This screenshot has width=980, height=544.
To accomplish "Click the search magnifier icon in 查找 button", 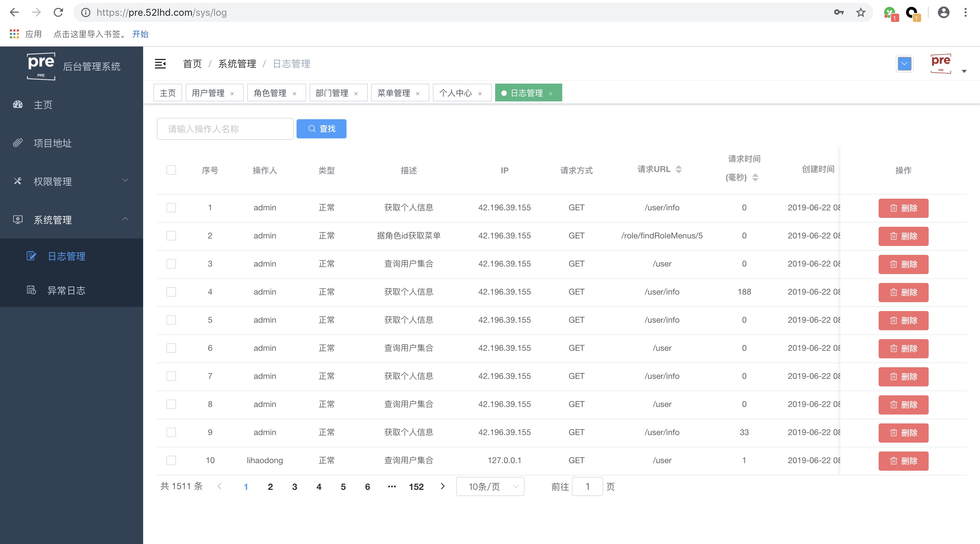I will (x=312, y=129).
